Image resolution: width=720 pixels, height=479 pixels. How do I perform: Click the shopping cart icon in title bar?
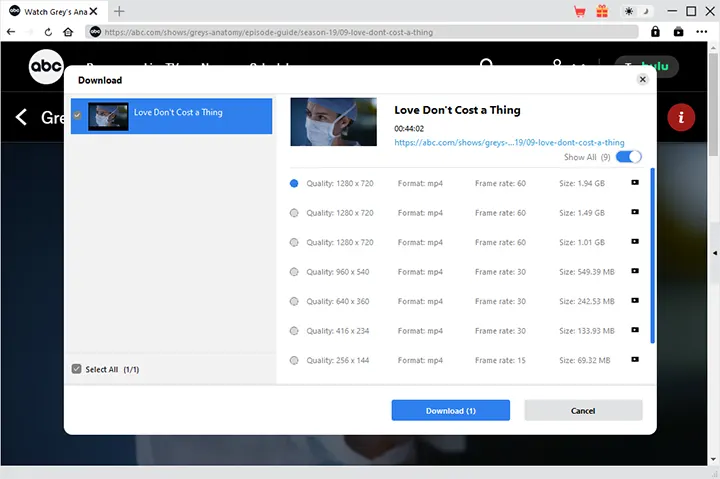click(579, 11)
